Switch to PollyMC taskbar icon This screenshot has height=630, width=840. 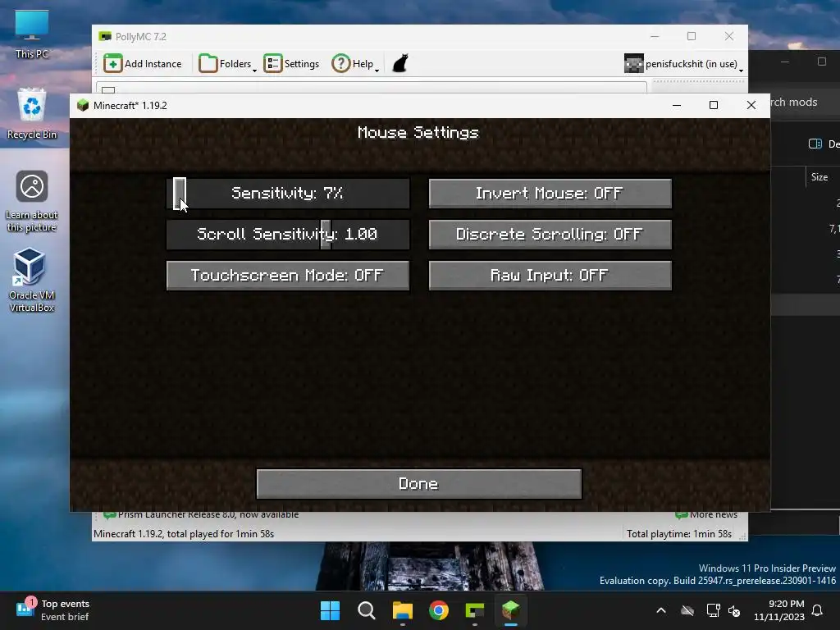pyautogui.click(x=475, y=610)
